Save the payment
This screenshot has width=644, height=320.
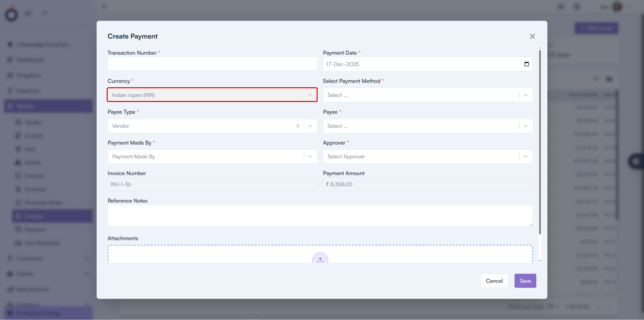click(x=525, y=281)
